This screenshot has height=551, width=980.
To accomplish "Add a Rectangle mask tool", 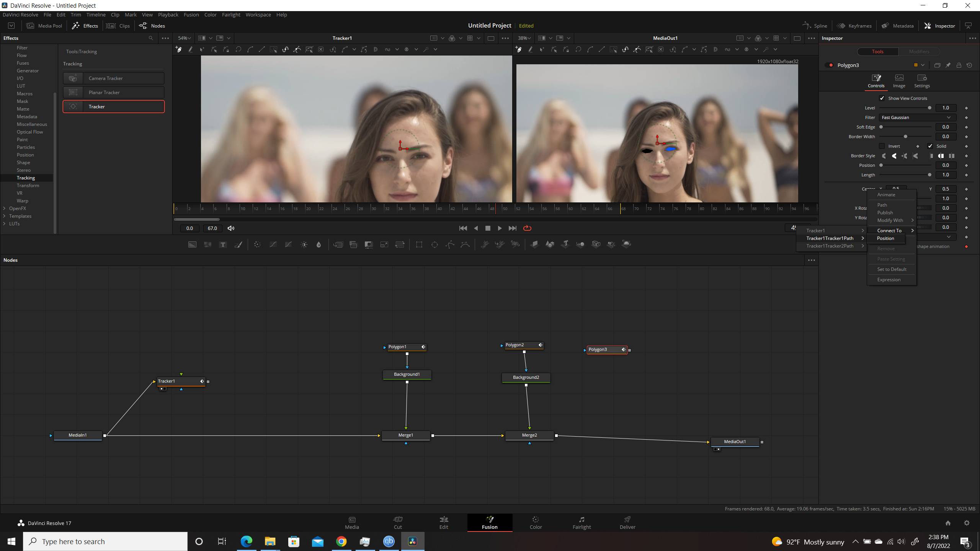I will pyautogui.click(x=419, y=245).
